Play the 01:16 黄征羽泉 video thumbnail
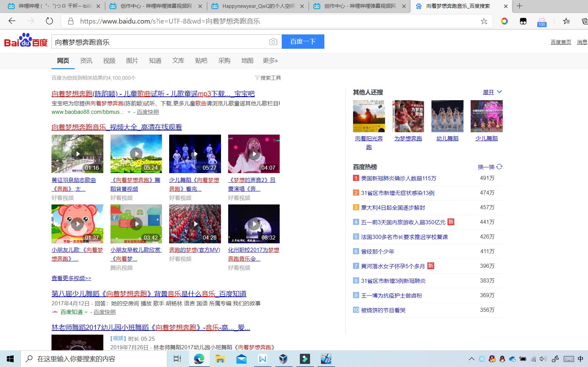 point(77,154)
